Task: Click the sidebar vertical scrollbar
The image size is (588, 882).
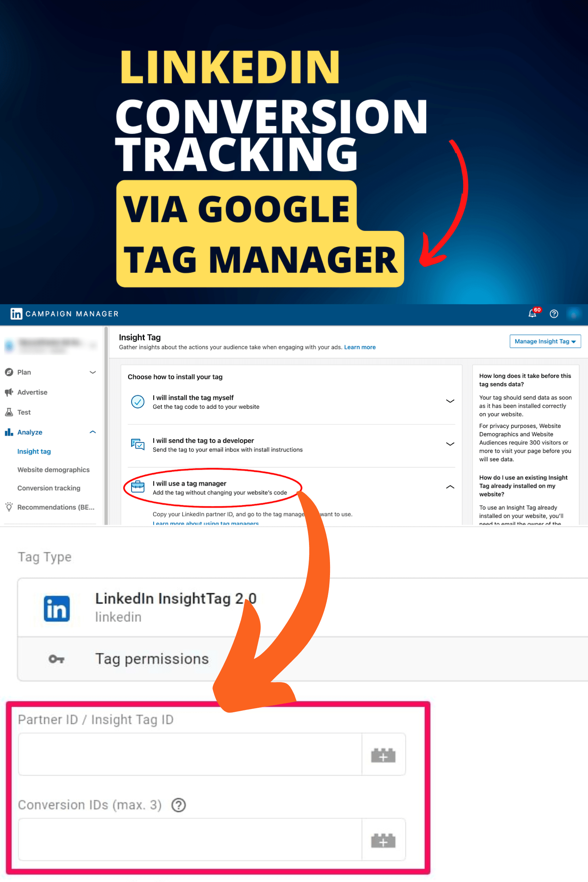Action: [x=106, y=425]
